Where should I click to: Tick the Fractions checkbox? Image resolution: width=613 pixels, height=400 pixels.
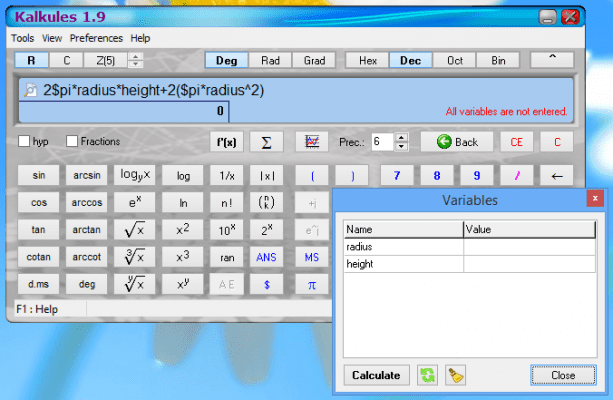(x=72, y=142)
